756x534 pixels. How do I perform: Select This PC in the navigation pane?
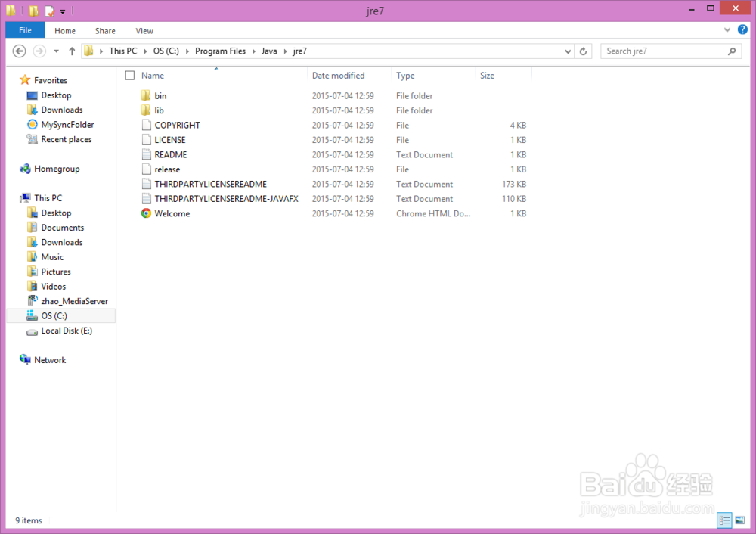[48, 198]
